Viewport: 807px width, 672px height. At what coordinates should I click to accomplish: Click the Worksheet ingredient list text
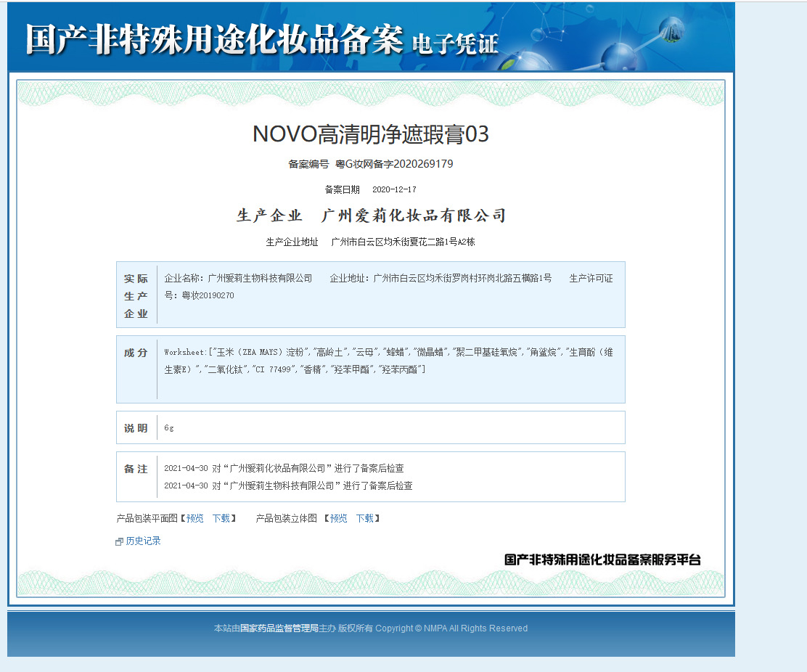[x=388, y=361]
